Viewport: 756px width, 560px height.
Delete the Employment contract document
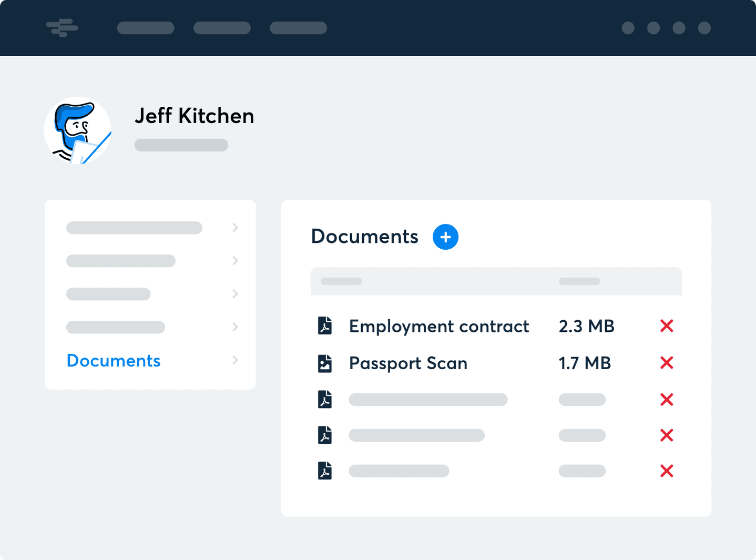click(667, 326)
